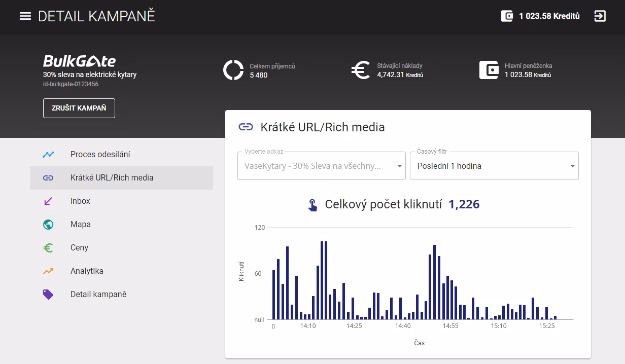This screenshot has width=625, height=364.
Task: Click the ZRUŠIT KAMPAŇ button
Action: point(79,108)
